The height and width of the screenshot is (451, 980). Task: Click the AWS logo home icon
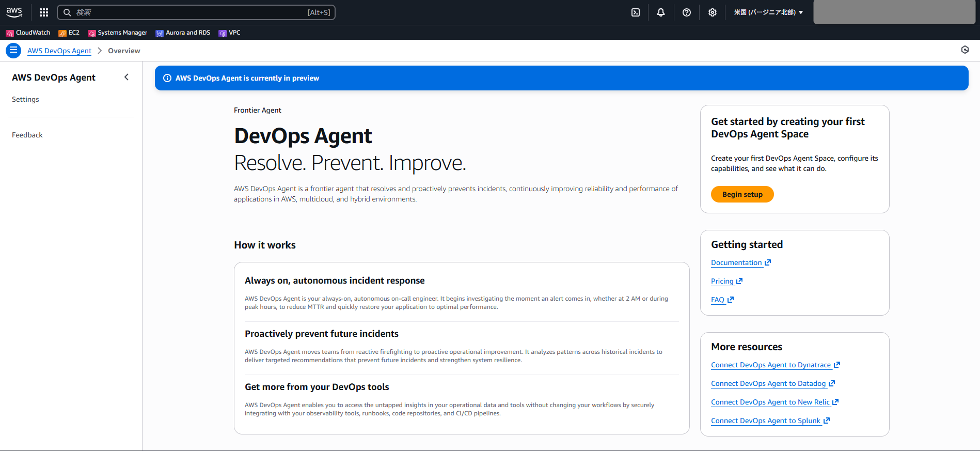[x=14, y=12]
